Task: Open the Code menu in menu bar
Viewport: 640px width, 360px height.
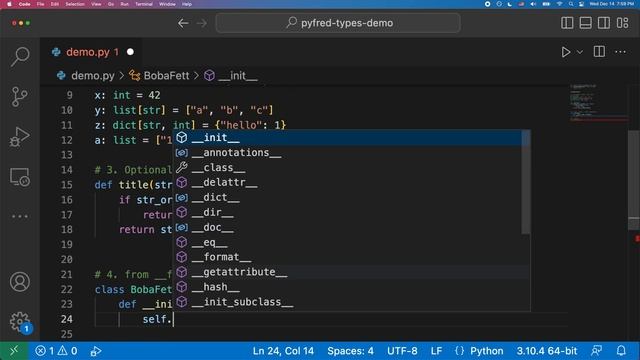Action: pyautogui.click(x=24, y=4)
